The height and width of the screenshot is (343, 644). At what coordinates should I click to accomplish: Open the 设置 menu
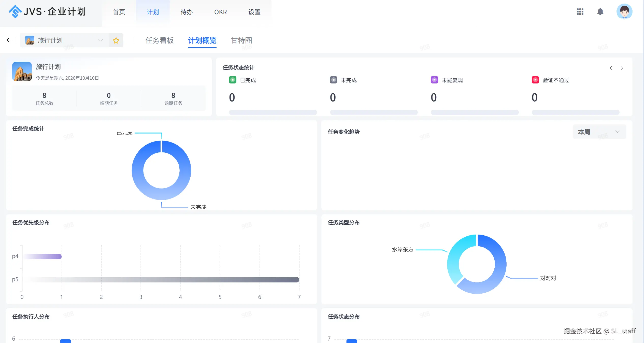click(254, 12)
